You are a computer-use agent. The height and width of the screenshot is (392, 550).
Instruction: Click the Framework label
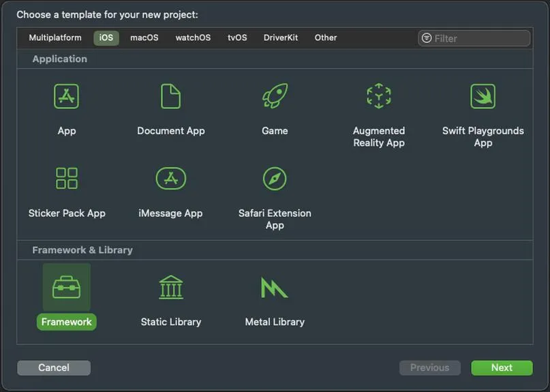66,322
